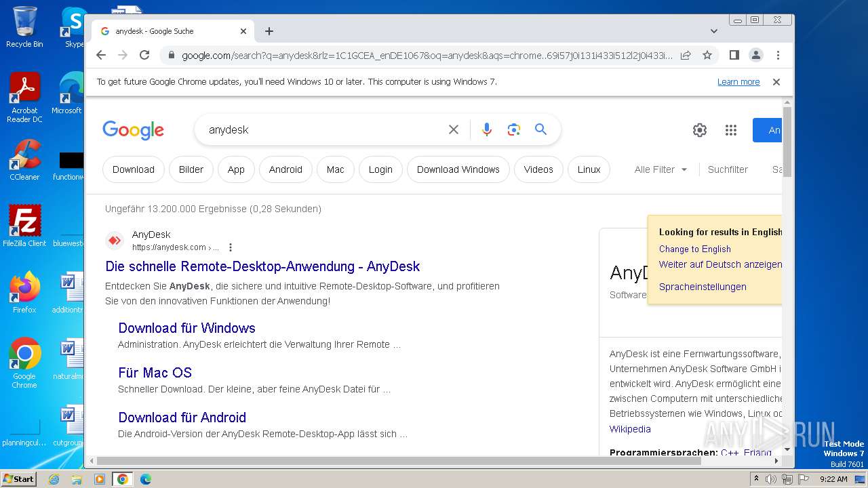Click the address bar URL
The image size is (868, 488).
(x=427, y=56)
